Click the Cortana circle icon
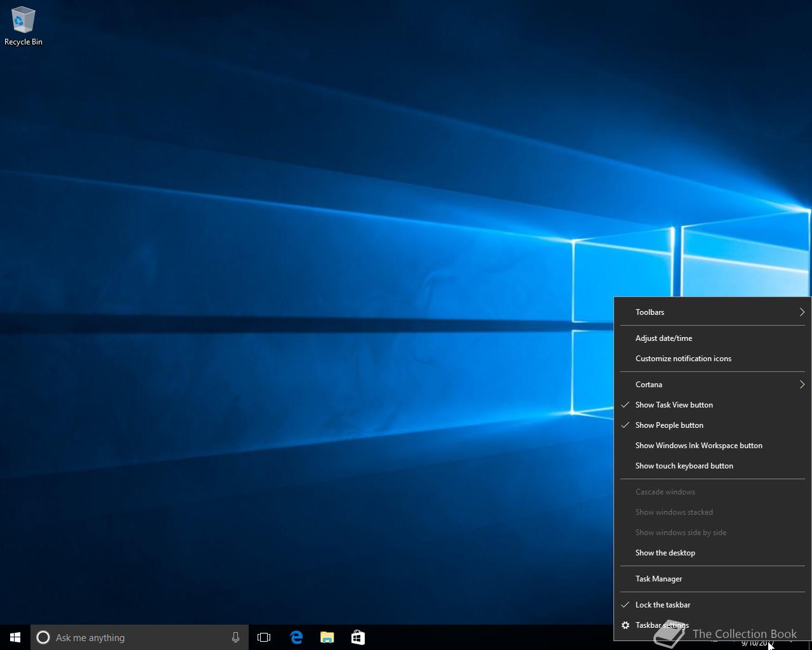This screenshot has height=650, width=812. [43, 637]
